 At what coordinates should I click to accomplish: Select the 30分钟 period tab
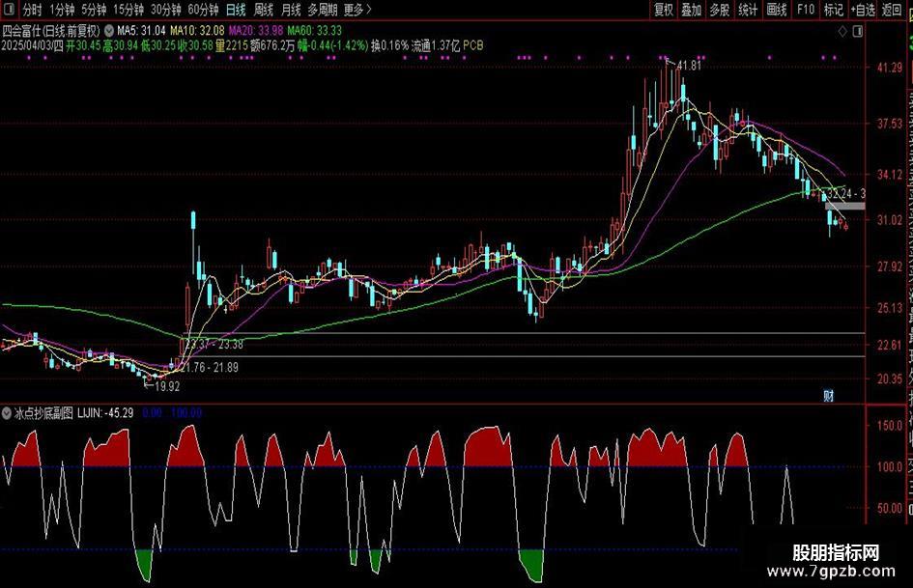tap(165, 10)
